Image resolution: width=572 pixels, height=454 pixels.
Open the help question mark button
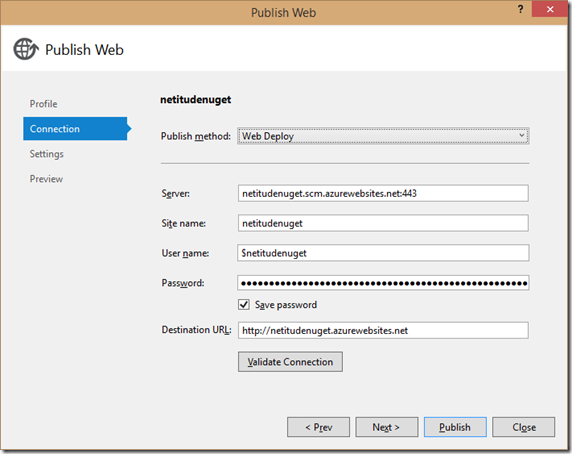click(x=521, y=9)
